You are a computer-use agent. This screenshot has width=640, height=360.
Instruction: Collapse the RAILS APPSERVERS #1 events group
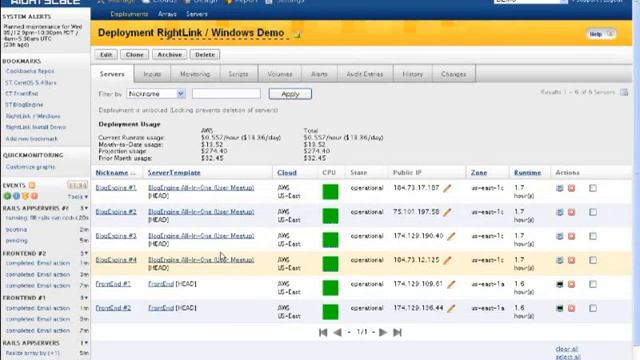[x=84, y=208]
